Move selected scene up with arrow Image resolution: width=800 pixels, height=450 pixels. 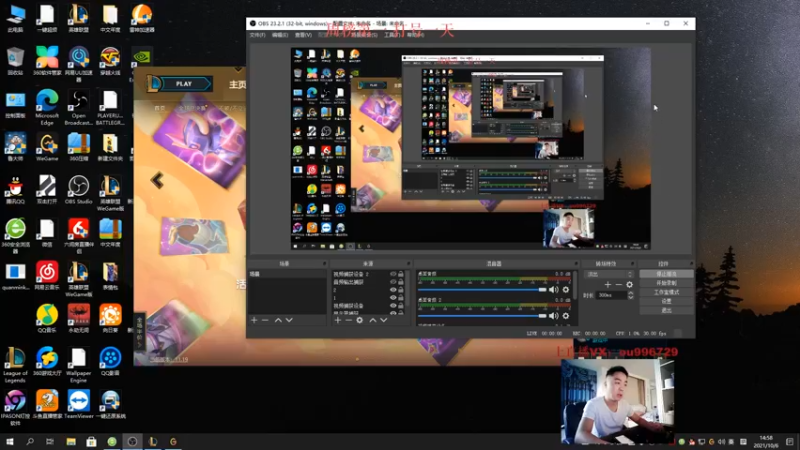[x=278, y=320]
